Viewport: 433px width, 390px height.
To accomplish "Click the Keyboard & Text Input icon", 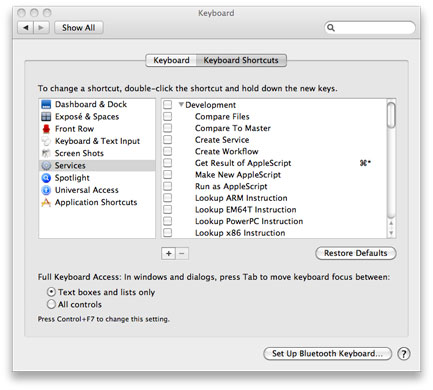I will [46, 141].
